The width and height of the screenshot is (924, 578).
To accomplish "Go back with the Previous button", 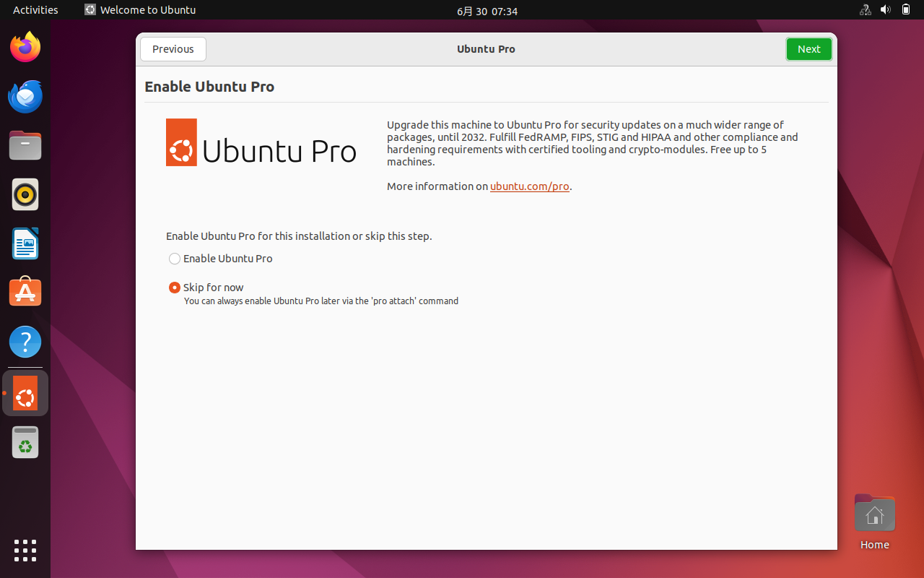I will click(173, 49).
